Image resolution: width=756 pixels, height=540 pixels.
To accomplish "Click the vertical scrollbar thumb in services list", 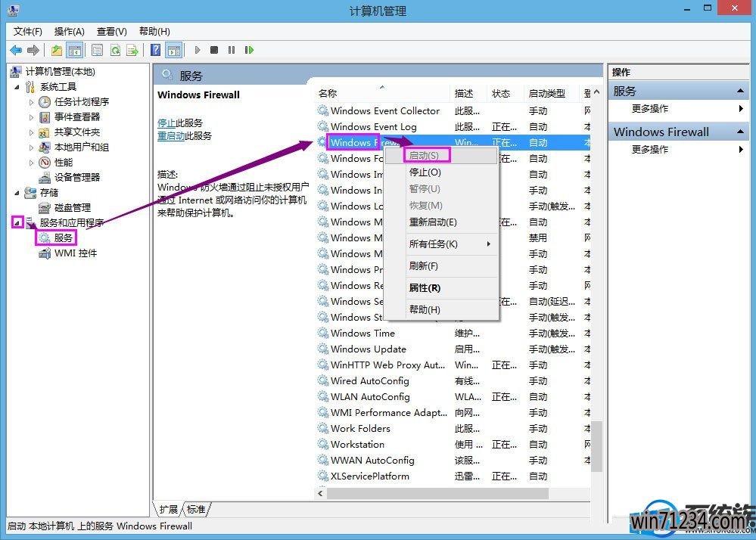I will (x=596, y=446).
